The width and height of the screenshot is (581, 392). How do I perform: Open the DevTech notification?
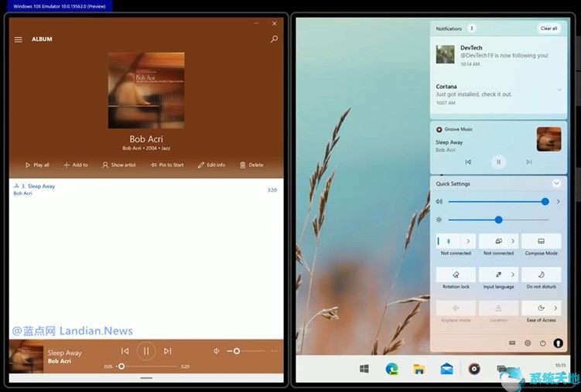[x=498, y=55]
